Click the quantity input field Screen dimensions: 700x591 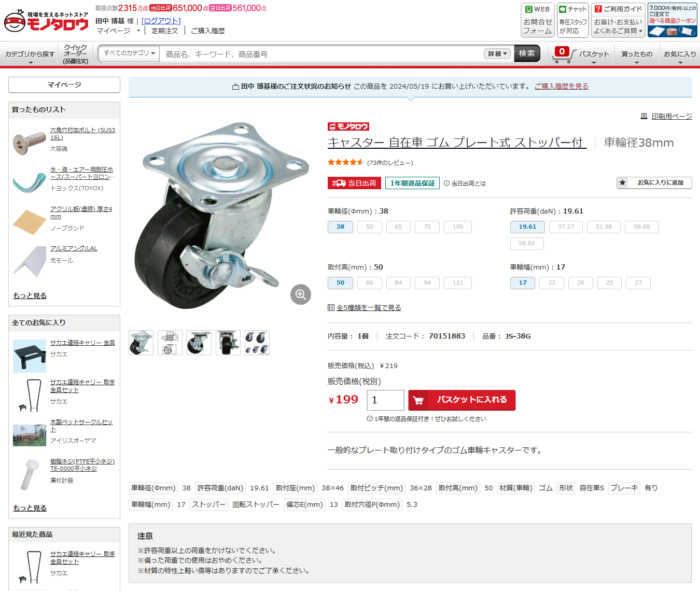click(x=385, y=400)
